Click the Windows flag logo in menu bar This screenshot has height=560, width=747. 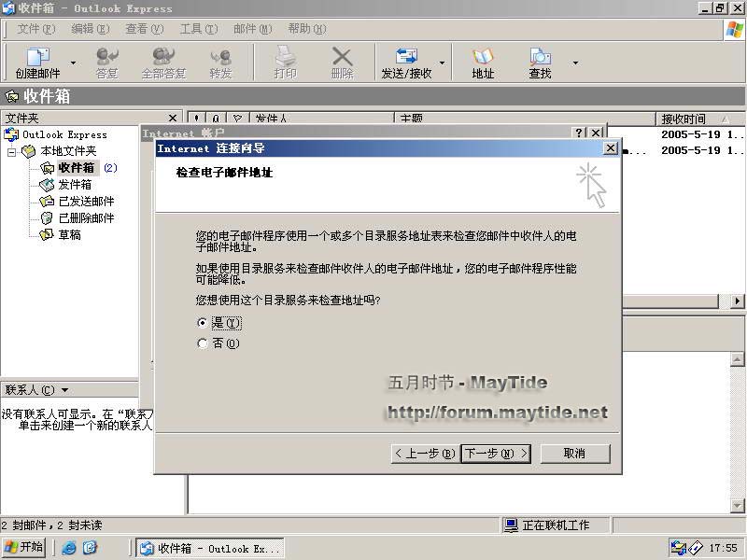[734, 30]
